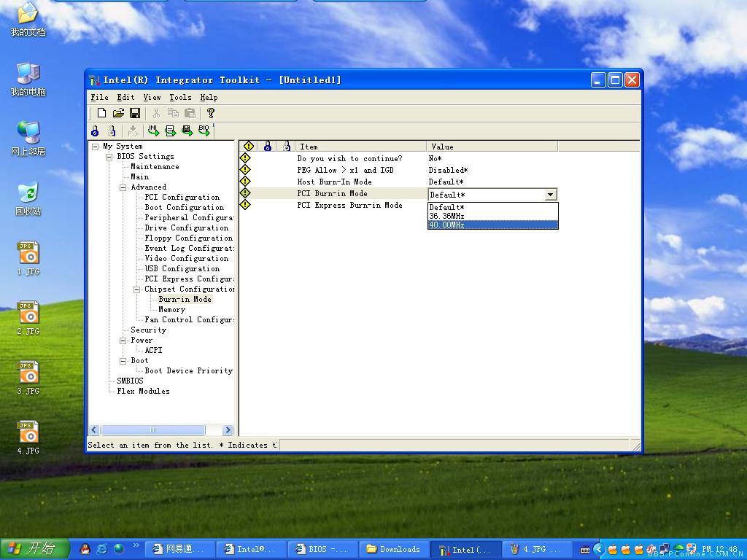Viewport: 747px width, 560px height.
Task: Switch to the 4.JPG taskbar window
Action: pos(536,549)
